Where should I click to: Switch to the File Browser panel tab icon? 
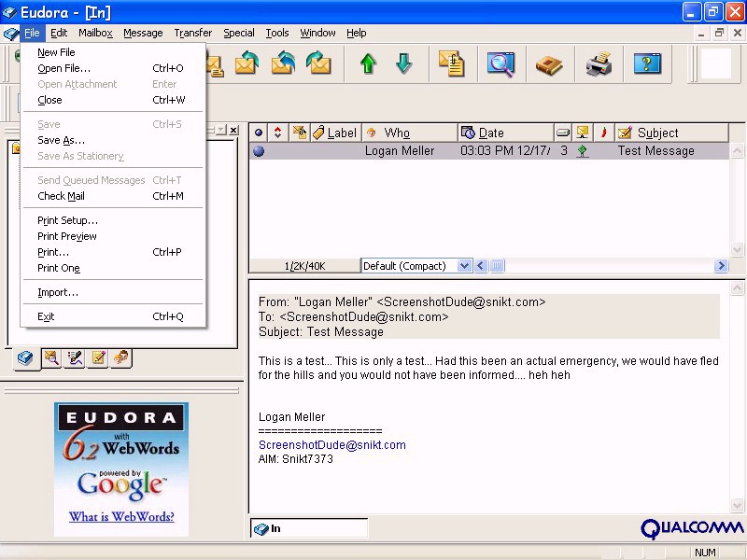tap(51, 357)
